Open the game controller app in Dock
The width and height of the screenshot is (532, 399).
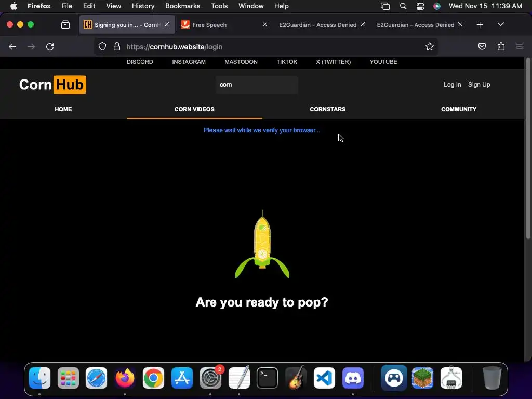(x=394, y=378)
